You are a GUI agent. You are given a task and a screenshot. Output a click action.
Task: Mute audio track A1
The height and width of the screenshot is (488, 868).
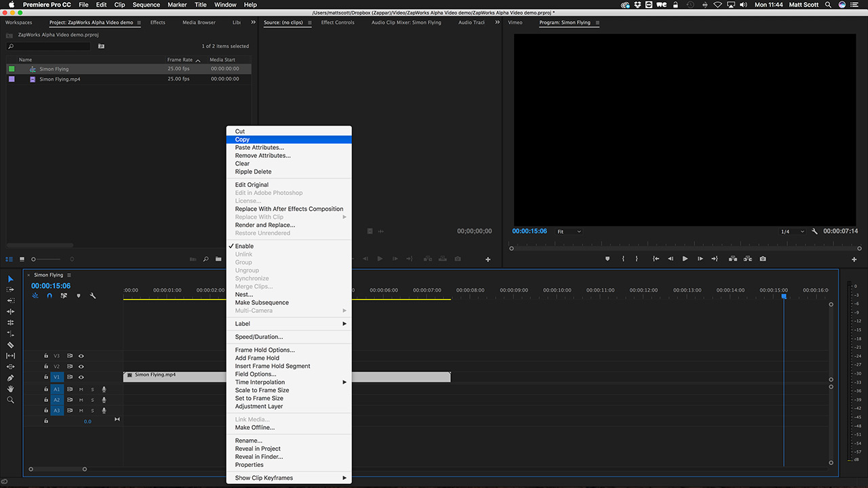81,389
